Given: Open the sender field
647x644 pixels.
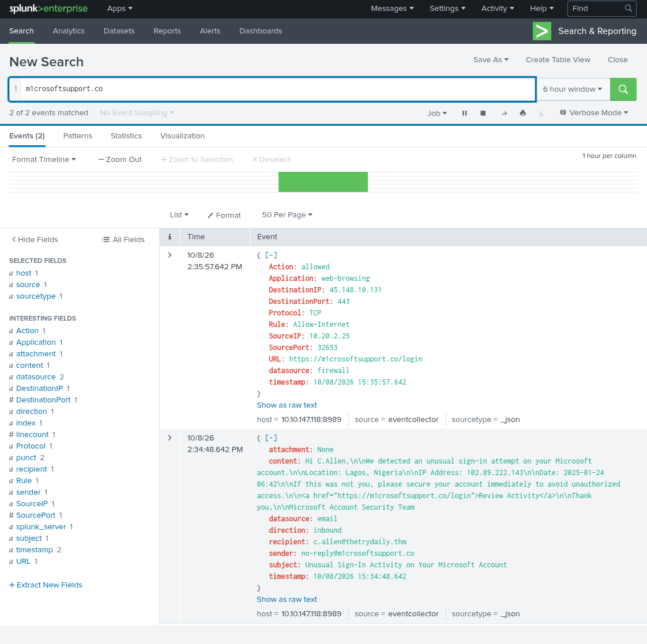Looking at the screenshot, I should [28, 492].
